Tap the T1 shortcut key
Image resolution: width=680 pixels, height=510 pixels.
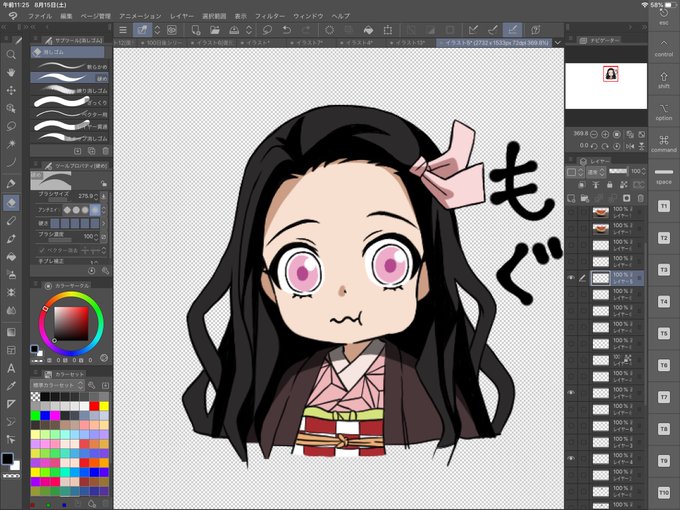coord(664,206)
